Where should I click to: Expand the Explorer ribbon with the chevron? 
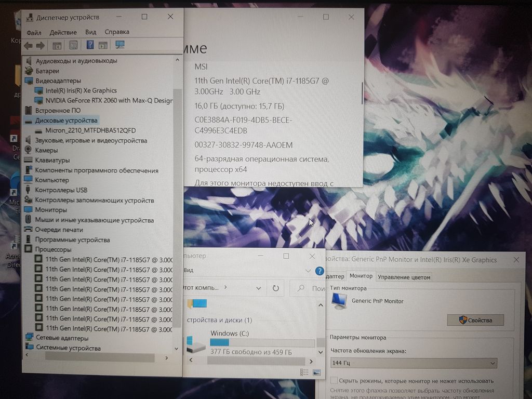click(308, 271)
